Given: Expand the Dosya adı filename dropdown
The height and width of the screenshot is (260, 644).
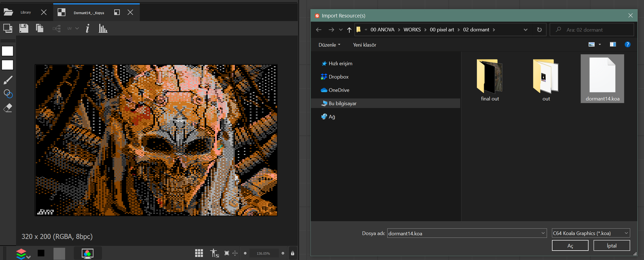Looking at the screenshot, I should [x=543, y=233].
